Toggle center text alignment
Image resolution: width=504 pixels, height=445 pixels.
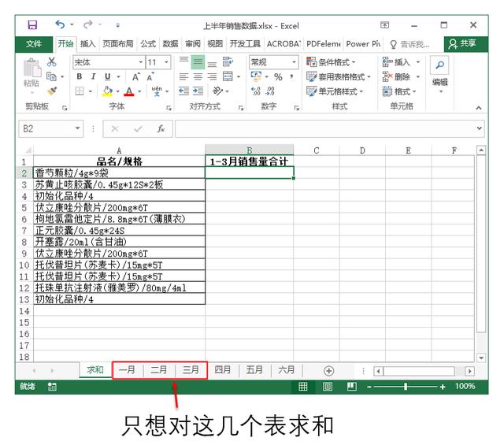pos(198,76)
